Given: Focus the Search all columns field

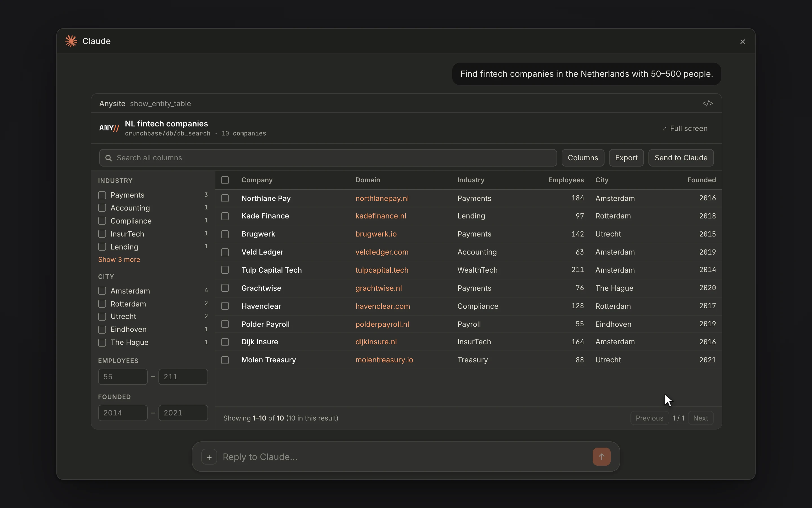Looking at the screenshot, I should click(x=328, y=158).
